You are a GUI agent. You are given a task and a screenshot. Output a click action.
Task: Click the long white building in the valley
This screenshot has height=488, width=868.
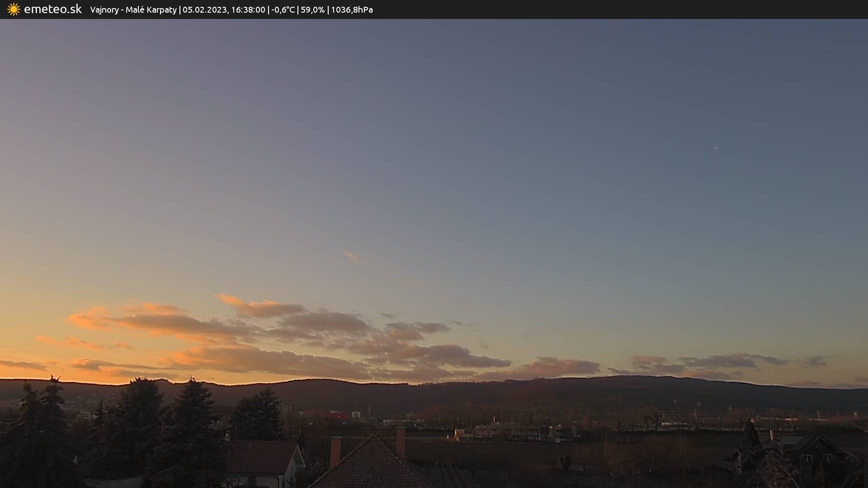pos(511,432)
